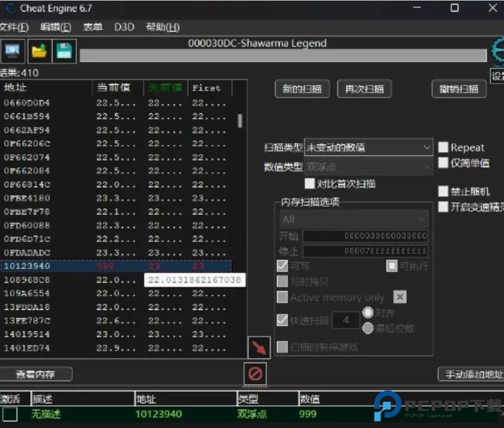504x428 pixels.
Task: Click the scan progress bar
Action: click(x=283, y=55)
